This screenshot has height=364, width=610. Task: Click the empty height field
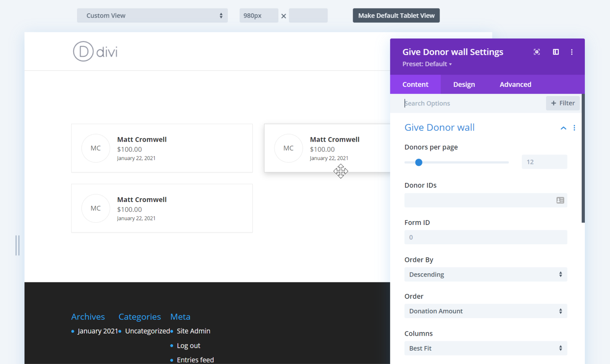coord(308,16)
